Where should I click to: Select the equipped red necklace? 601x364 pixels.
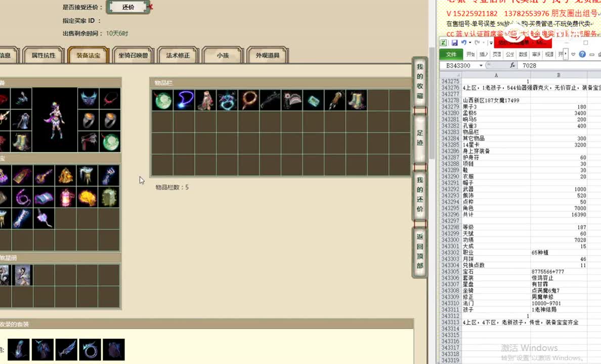tap(110, 99)
